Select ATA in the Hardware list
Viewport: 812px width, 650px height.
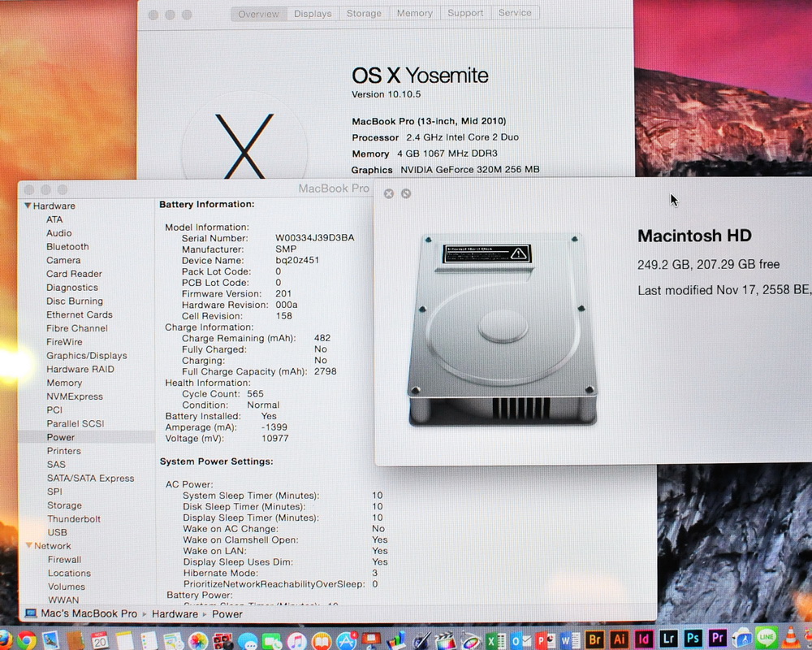pos(54,219)
